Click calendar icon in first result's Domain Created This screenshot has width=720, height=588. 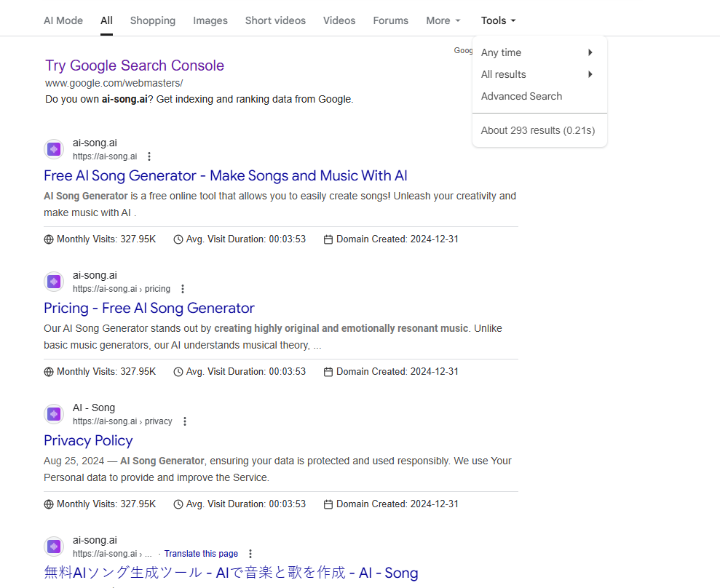(x=328, y=239)
